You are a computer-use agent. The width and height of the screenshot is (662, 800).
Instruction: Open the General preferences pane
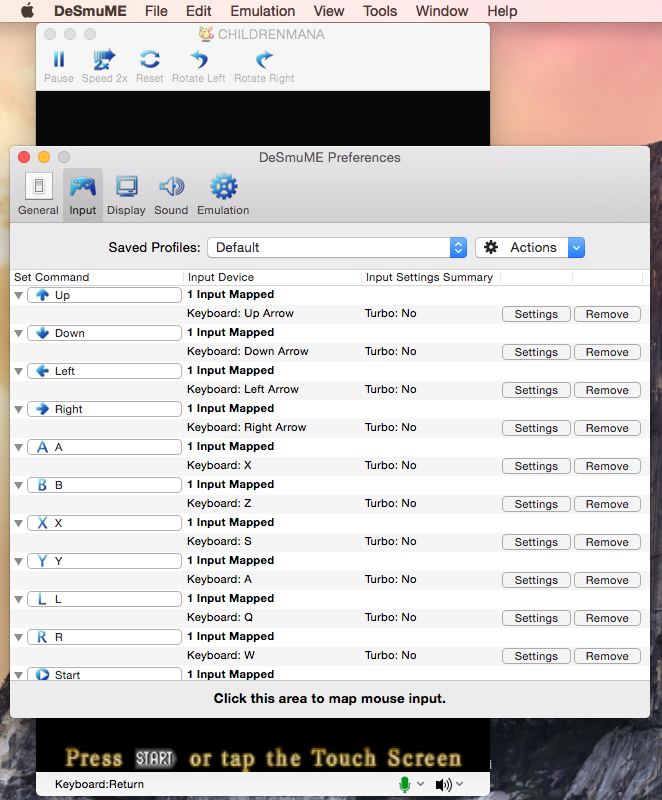(x=38, y=194)
